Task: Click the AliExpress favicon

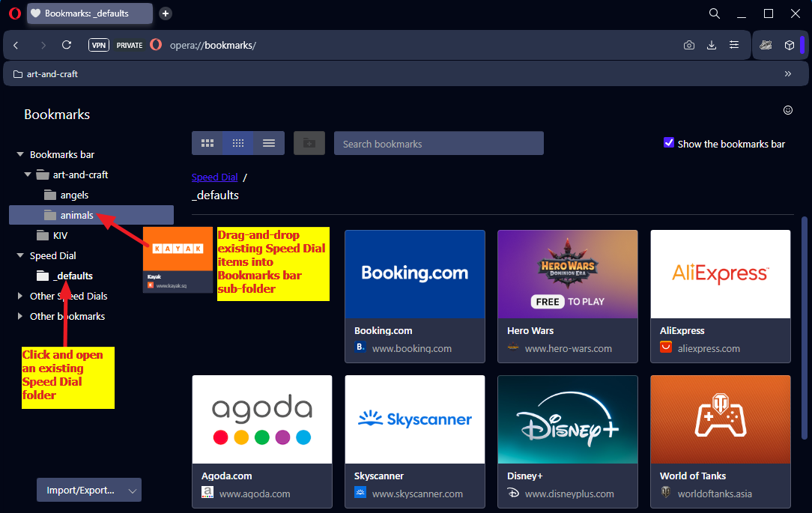Action: [x=666, y=347]
